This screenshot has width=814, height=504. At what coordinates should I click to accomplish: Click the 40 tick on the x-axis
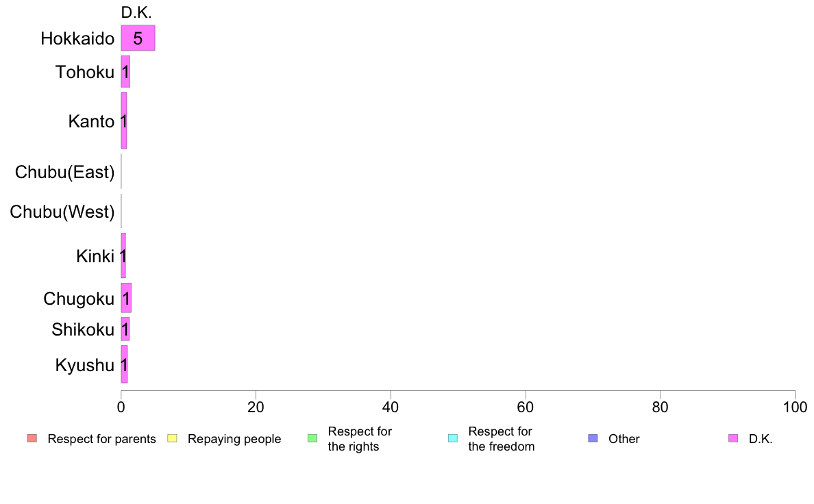tap(391, 407)
